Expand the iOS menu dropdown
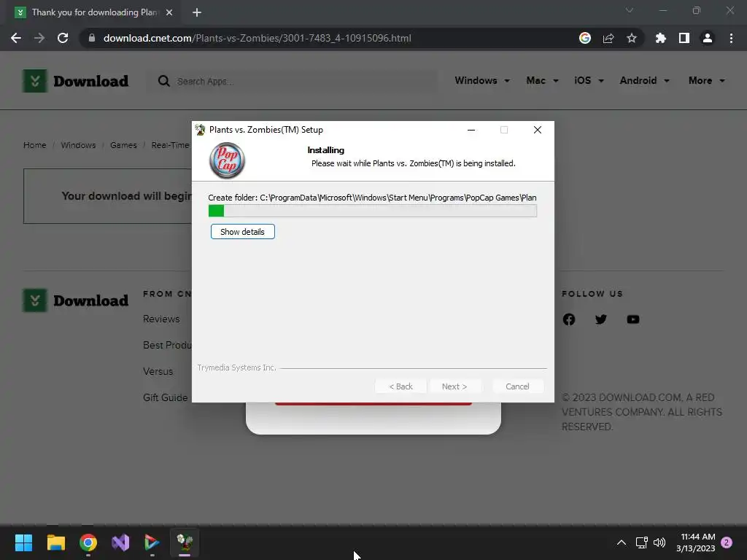The image size is (747, 560). pos(589,80)
